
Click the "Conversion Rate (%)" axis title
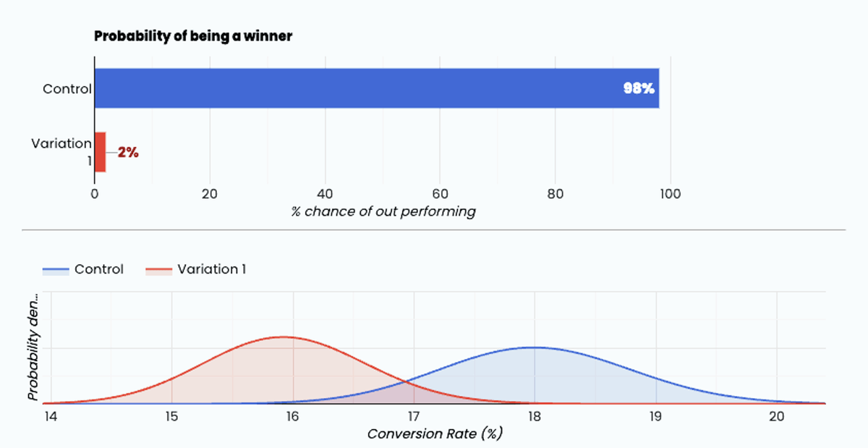pyautogui.click(x=435, y=434)
